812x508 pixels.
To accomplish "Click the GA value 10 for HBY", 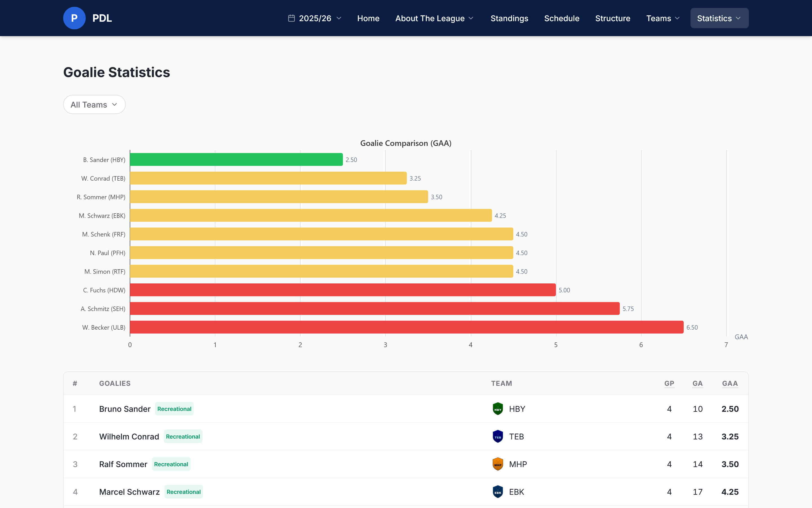I will [698, 409].
